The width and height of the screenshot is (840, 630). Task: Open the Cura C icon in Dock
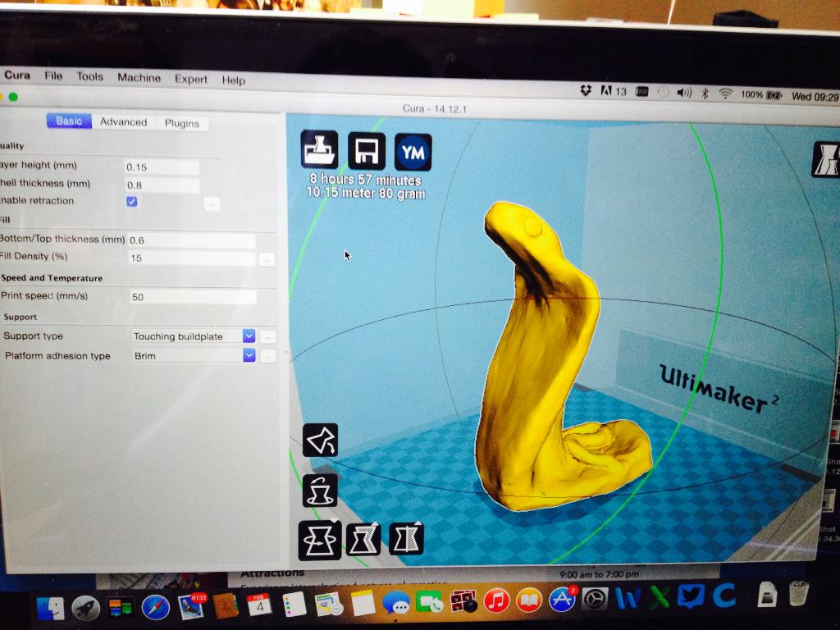click(x=724, y=596)
